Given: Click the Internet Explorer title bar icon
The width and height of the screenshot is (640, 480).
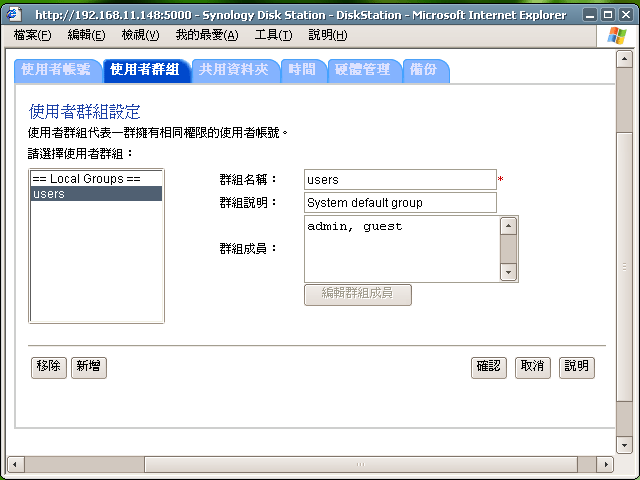Looking at the screenshot, I should point(14,14).
